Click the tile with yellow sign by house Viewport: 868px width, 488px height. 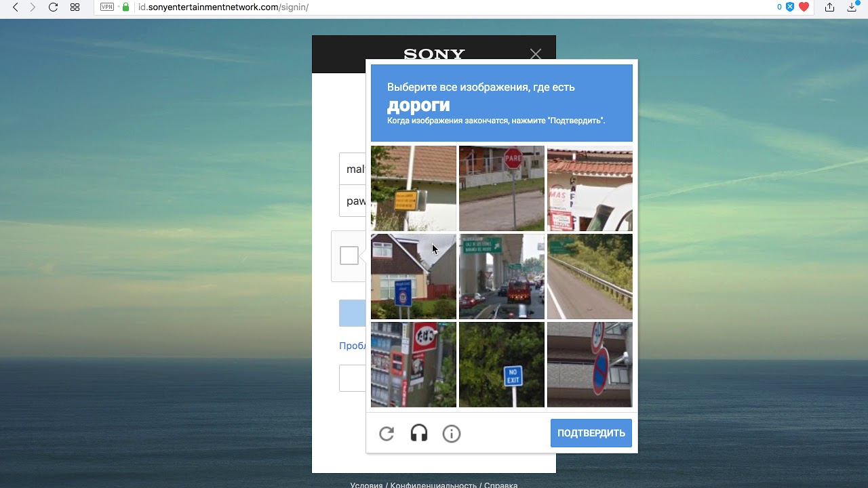pyautogui.click(x=414, y=188)
